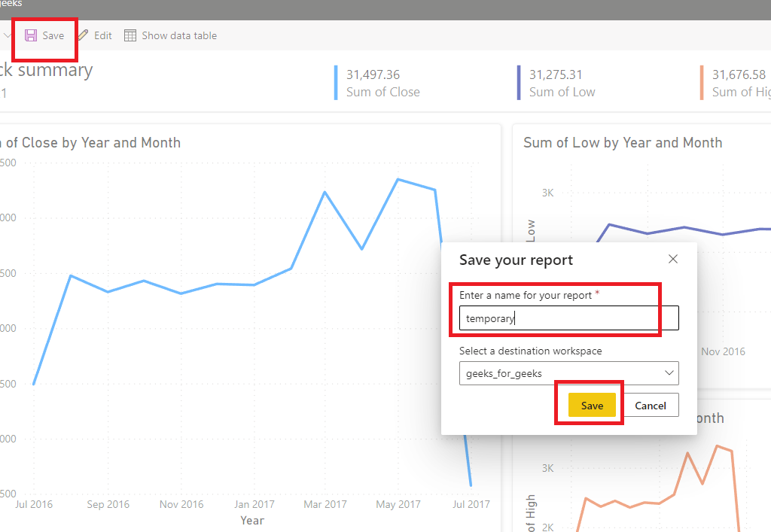This screenshot has height=532, width=771.
Task: Close the Save your report dialog
Action: 673,259
